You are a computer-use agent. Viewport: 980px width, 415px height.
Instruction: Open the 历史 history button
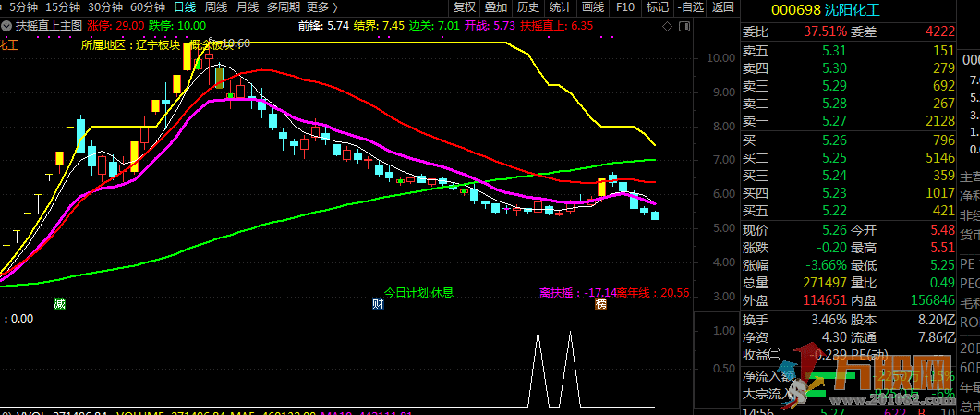point(528,7)
